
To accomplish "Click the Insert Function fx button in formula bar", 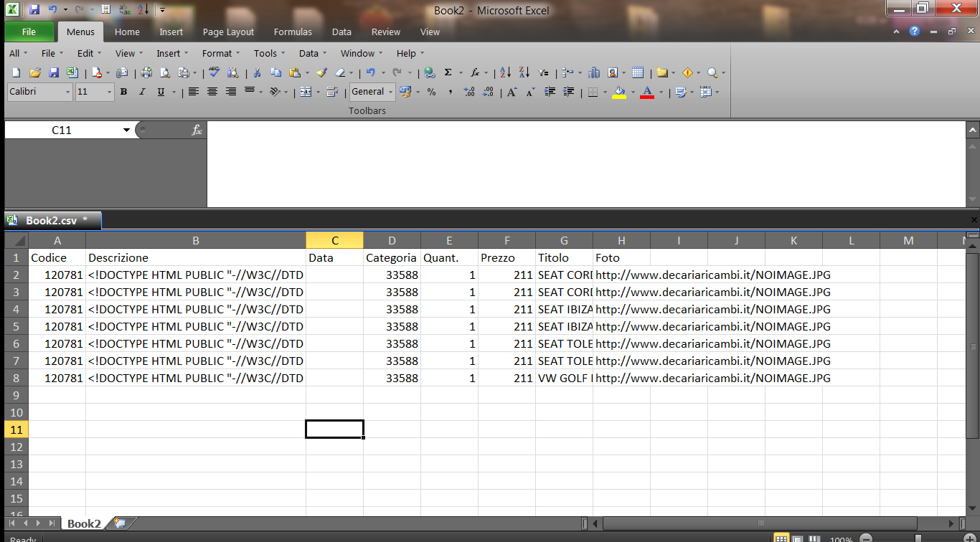I will (197, 130).
